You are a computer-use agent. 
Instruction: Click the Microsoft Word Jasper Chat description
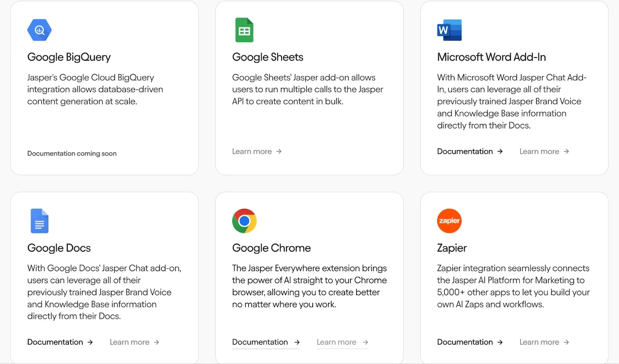point(512,101)
